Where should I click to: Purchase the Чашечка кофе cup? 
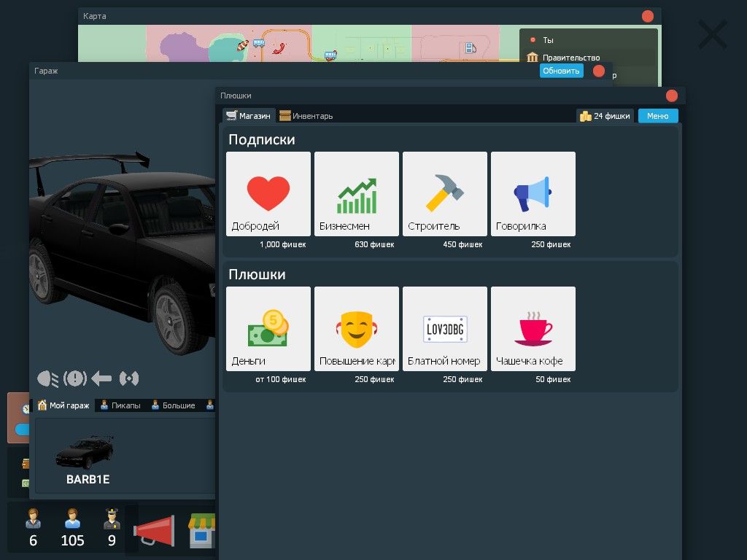533,329
